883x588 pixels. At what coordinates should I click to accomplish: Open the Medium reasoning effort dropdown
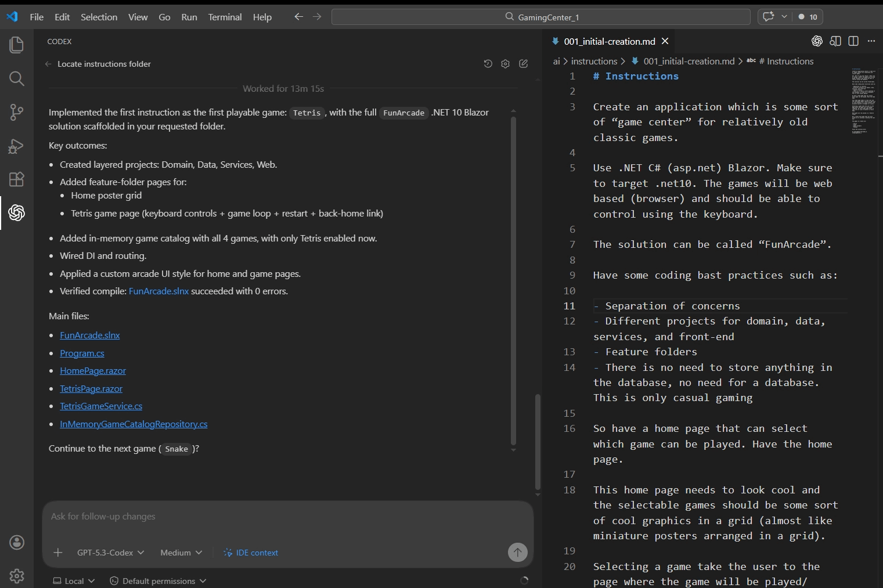tap(181, 553)
